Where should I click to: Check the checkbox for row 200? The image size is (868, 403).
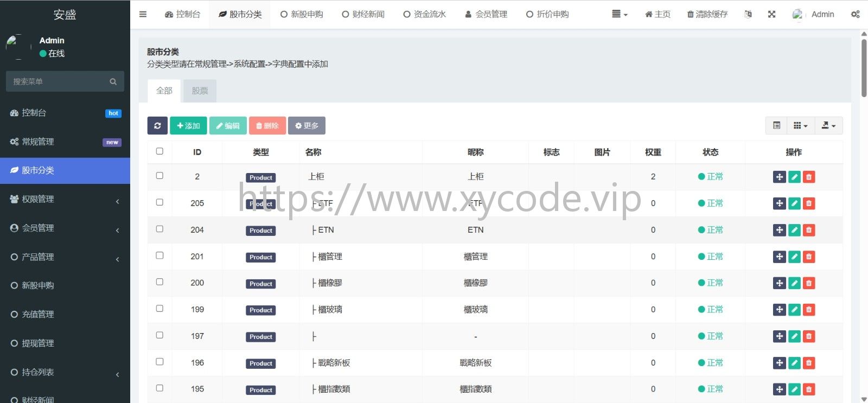point(159,282)
